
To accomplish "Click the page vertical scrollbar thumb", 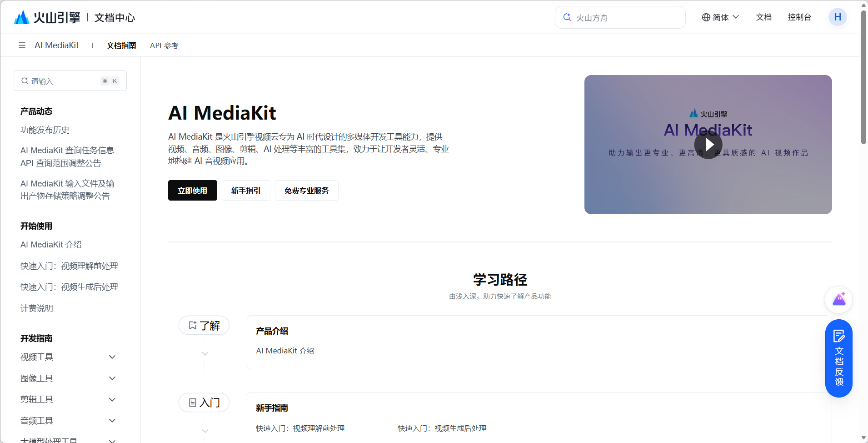I will coord(863,77).
